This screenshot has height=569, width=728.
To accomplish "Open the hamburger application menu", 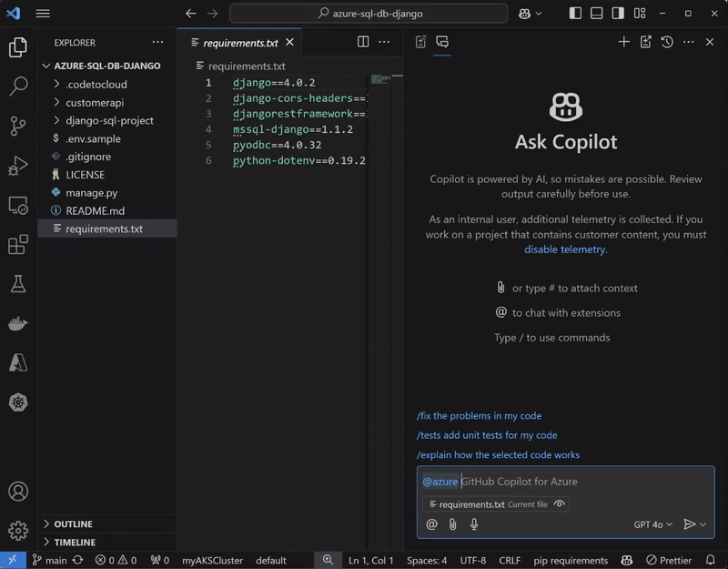I will (x=43, y=14).
